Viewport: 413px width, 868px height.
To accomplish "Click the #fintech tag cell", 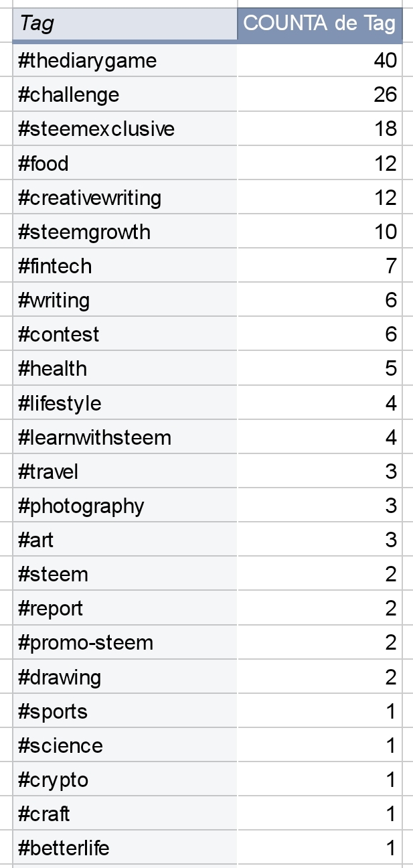I will [x=125, y=267].
